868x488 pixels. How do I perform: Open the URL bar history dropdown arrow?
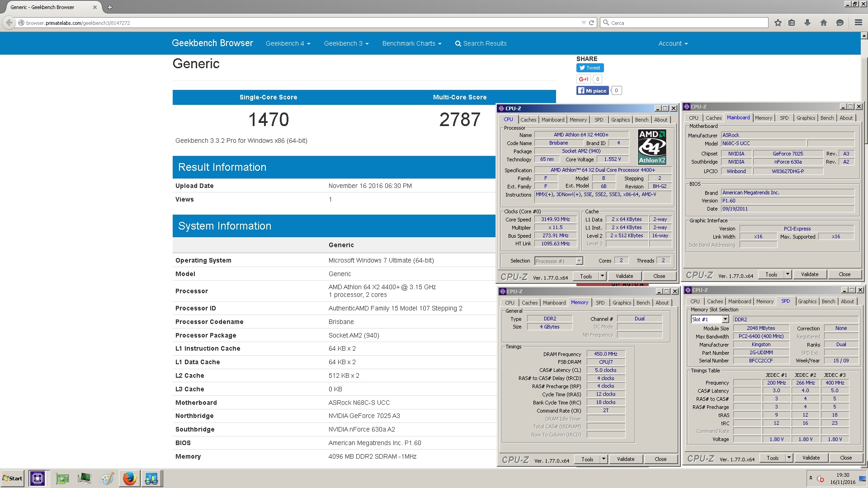tap(583, 23)
